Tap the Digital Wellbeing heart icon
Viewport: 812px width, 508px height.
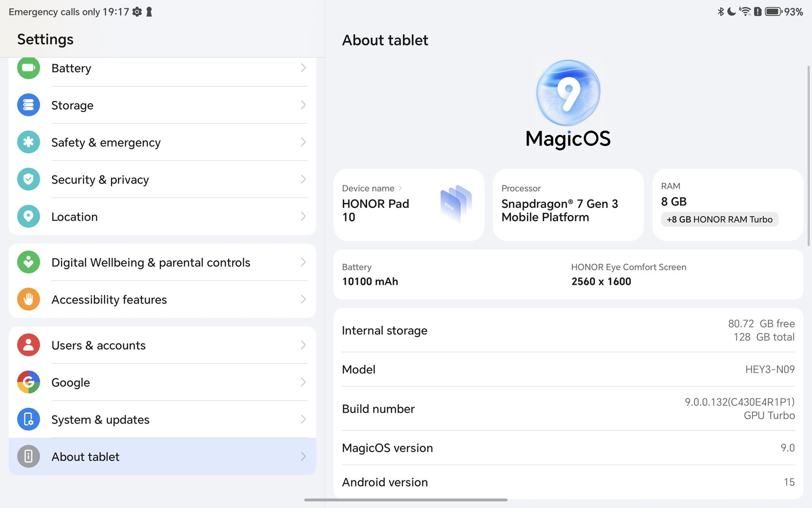pyautogui.click(x=28, y=262)
